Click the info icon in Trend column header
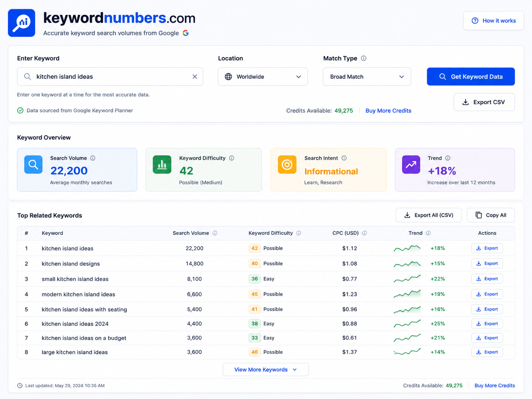Image resolution: width=532 pixels, height=399 pixels. 428,233
